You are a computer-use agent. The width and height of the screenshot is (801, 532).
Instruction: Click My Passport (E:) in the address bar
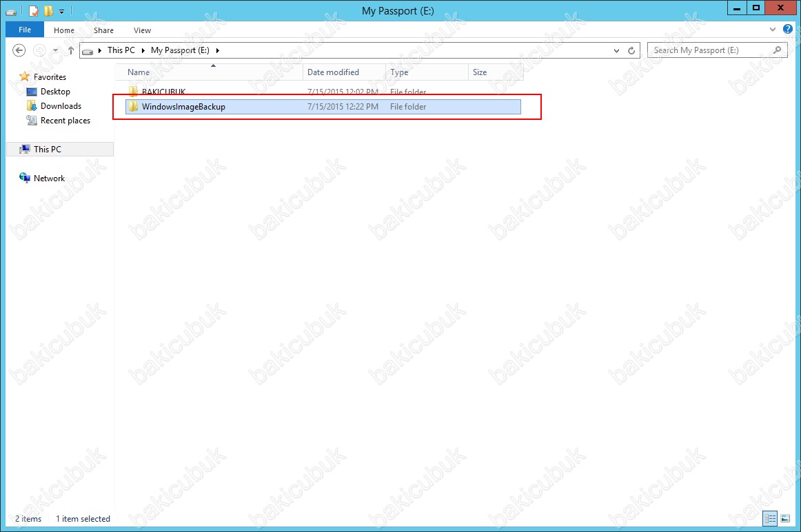pyautogui.click(x=180, y=50)
